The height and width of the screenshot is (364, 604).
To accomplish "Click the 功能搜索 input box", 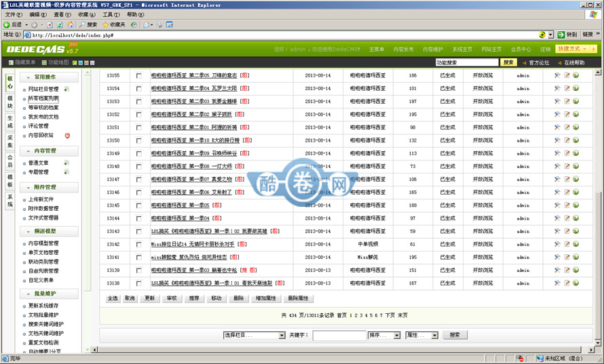I will pos(467,62).
